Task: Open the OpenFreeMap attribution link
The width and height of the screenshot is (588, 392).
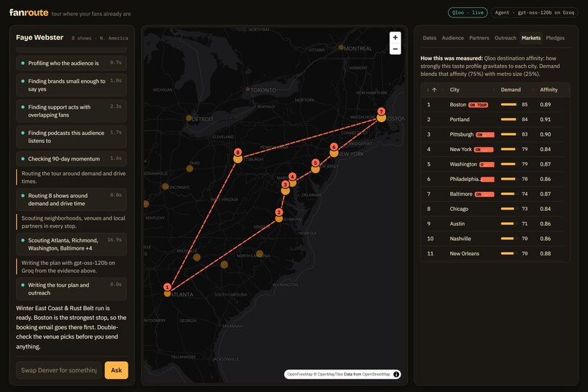Action: click(300, 374)
